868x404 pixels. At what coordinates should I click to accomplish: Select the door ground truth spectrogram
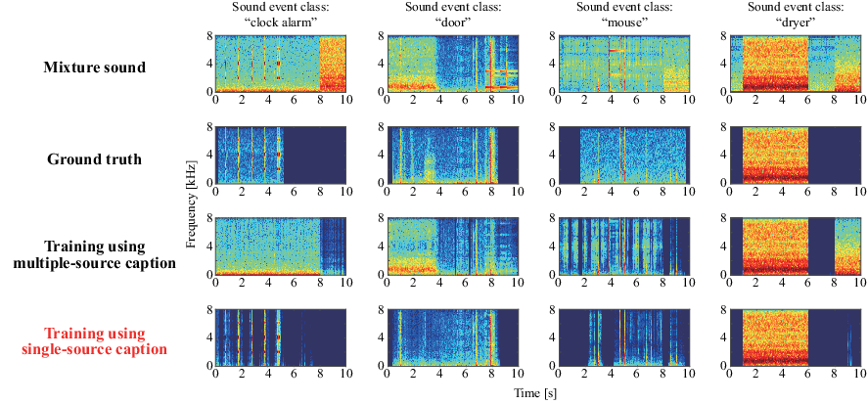click(x=453, y=155)
